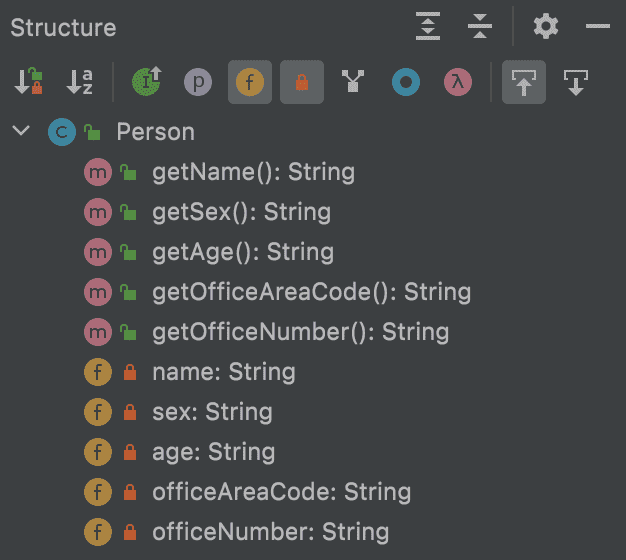This screenshot has width=626, height=560.
Task: Select the getName() method
Action: [x=253, y=172]
